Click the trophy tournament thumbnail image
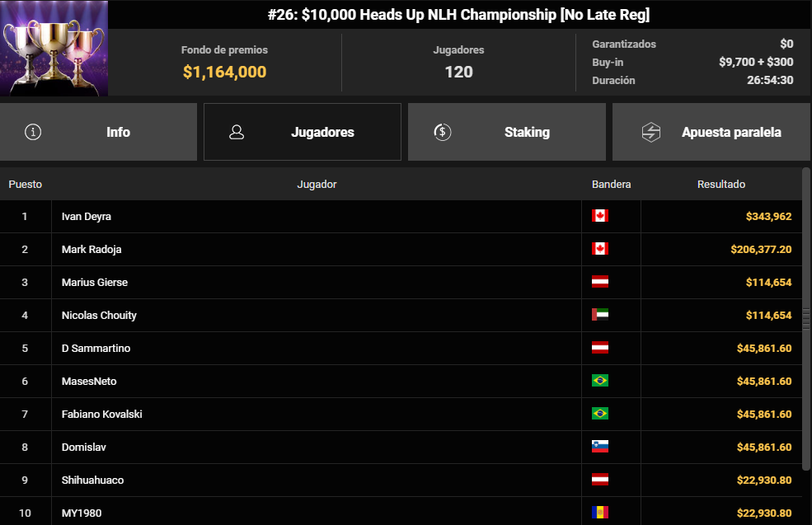The width and height of the screenshot is (812, 525). coord(54,48)
